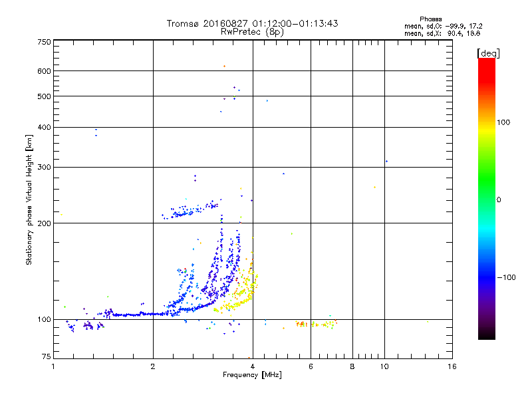Click the colorbar label '0'
Screen dimensions: 532x399
point(499,200)
